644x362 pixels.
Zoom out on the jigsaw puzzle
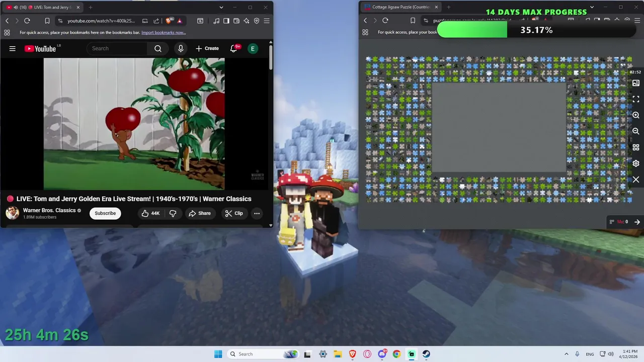click(x=636, y=131)
